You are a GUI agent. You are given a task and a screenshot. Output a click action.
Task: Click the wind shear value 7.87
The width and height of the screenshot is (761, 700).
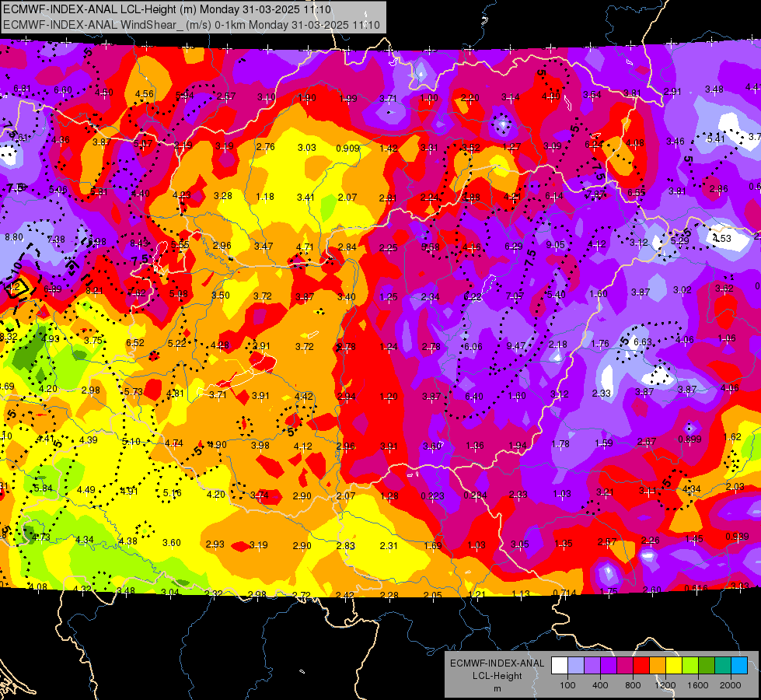pyautogui.click(x=596, y=194)
